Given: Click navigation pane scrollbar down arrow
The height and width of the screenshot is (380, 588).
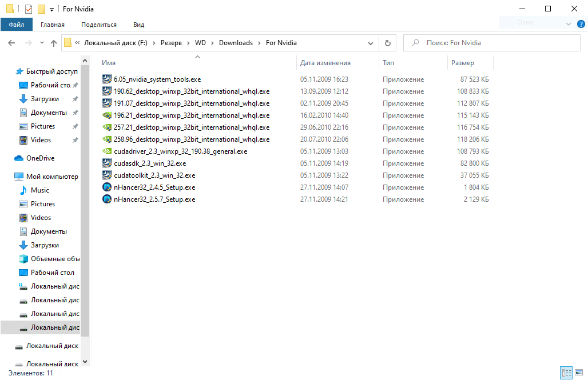Looking at the screenshot, I should [85, 362].
